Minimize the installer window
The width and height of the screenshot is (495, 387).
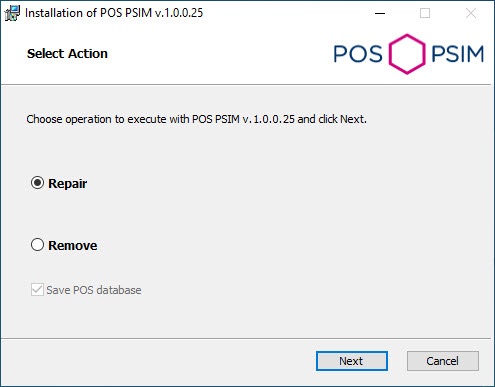(x=380, y=13)
